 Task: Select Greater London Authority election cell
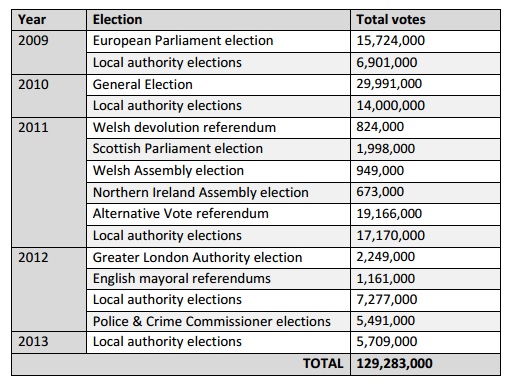click(218, 258)
